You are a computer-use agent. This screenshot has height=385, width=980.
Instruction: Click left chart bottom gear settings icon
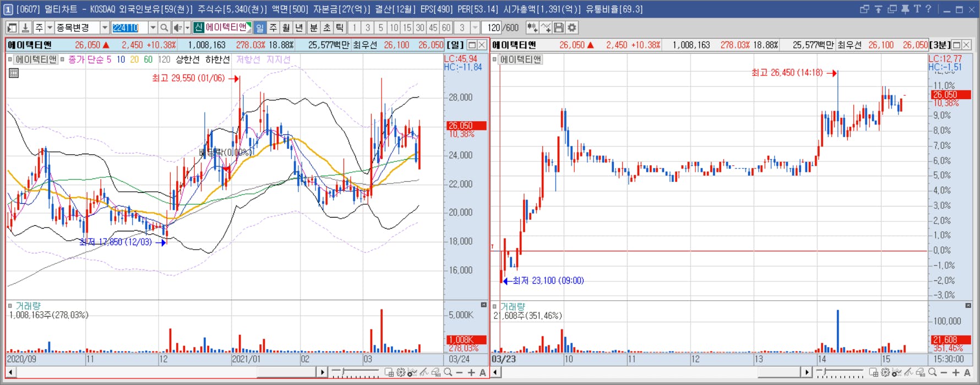pos(401,372)
